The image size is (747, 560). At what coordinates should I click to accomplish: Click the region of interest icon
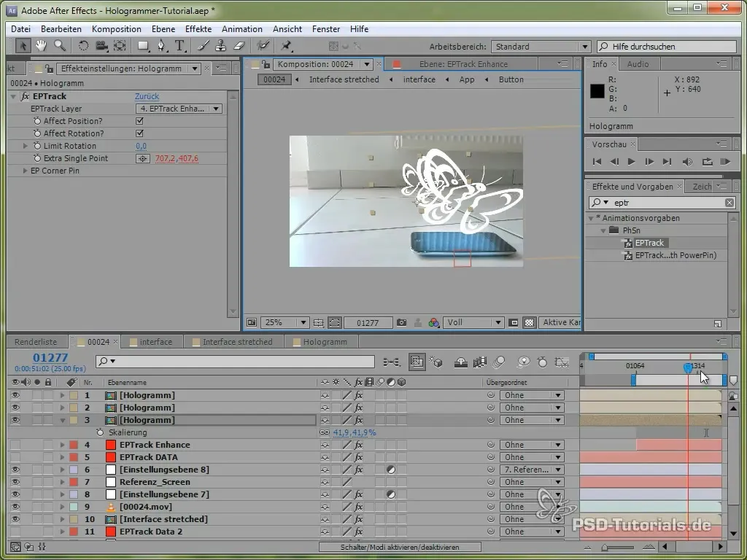[x=513, y=323]
